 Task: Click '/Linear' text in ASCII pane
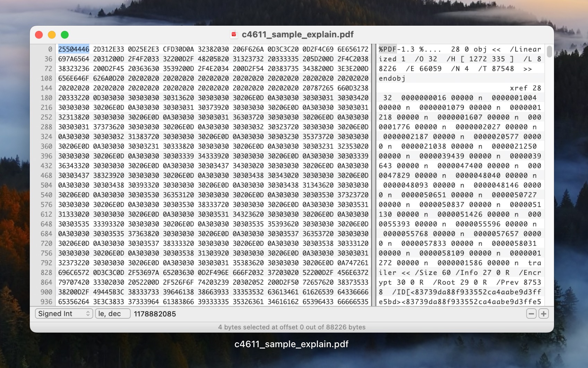pos(525,49)
